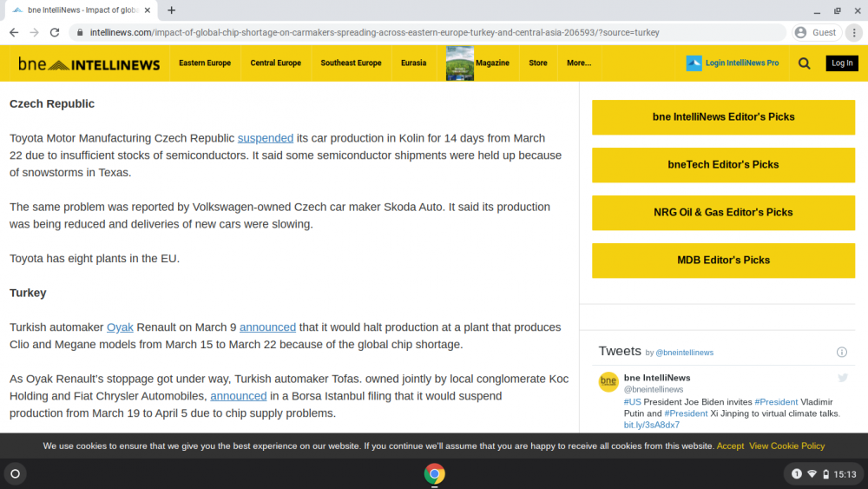
Task: Click the bne IntelliNews tweet avatar
Action: [x=608, y=381]
